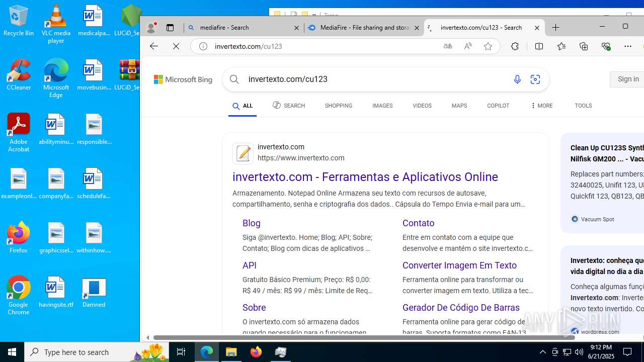
Task: Open the VIDEOS results tab
Action: coord(422,106)
